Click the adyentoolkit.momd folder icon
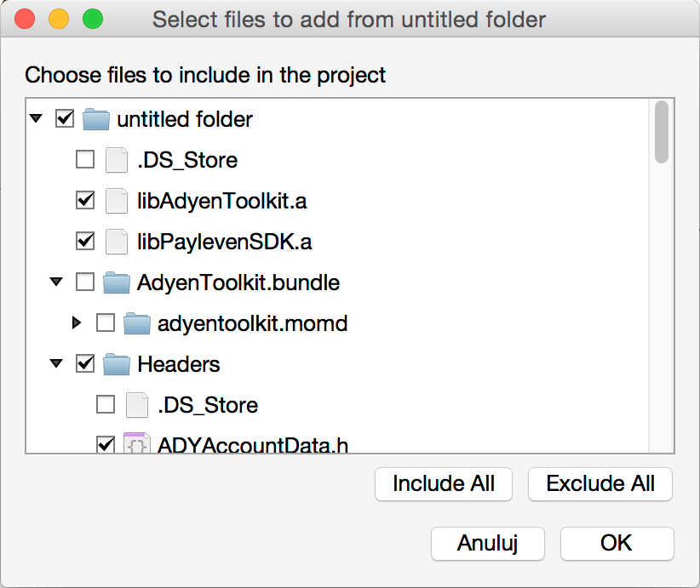 click(137, 323)
